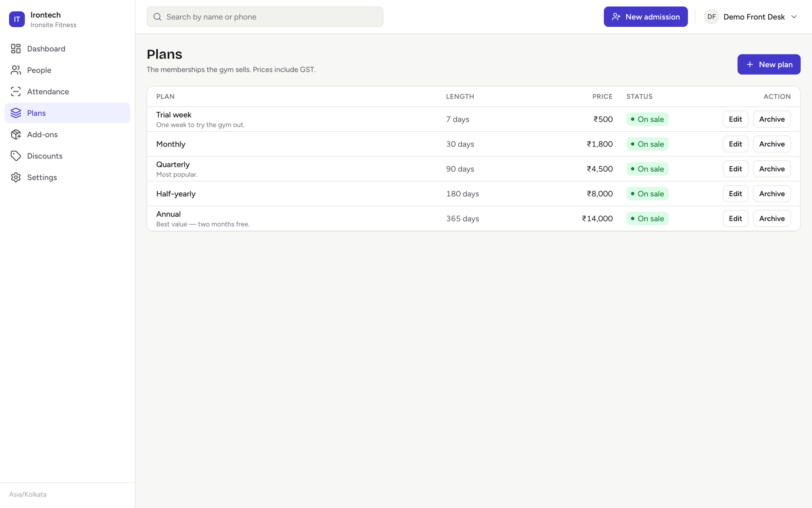Click On sale badge for Monthly
Screen dimensions: 812x508
pyautogui.click(x=647, y=144)
